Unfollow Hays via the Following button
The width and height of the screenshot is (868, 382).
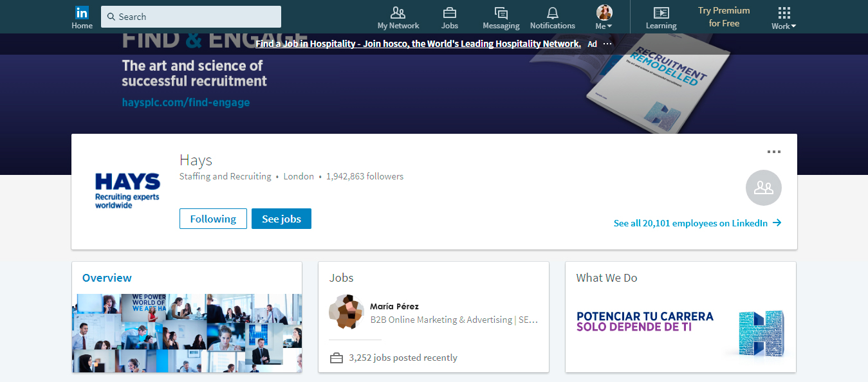pyautogui.click(x=213, y=219)
